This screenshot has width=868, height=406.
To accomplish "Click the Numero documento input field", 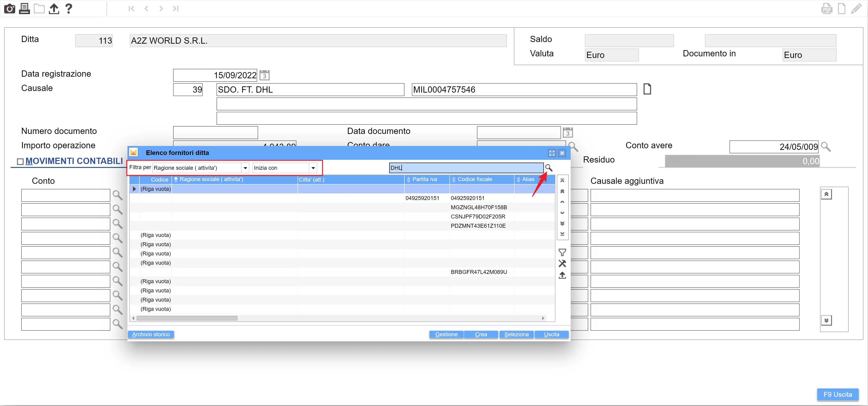I will 215,133.
